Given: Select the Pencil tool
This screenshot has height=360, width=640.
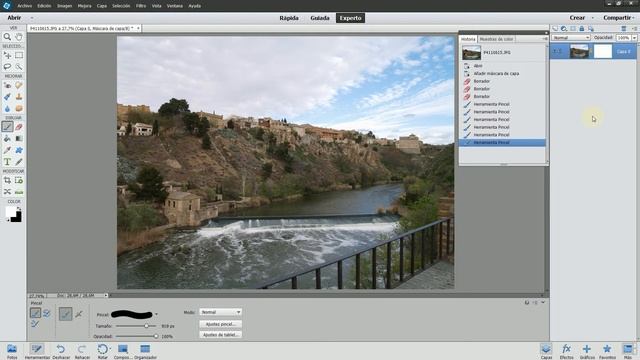Looking at the screenshot, I should (x=19, y=162).
